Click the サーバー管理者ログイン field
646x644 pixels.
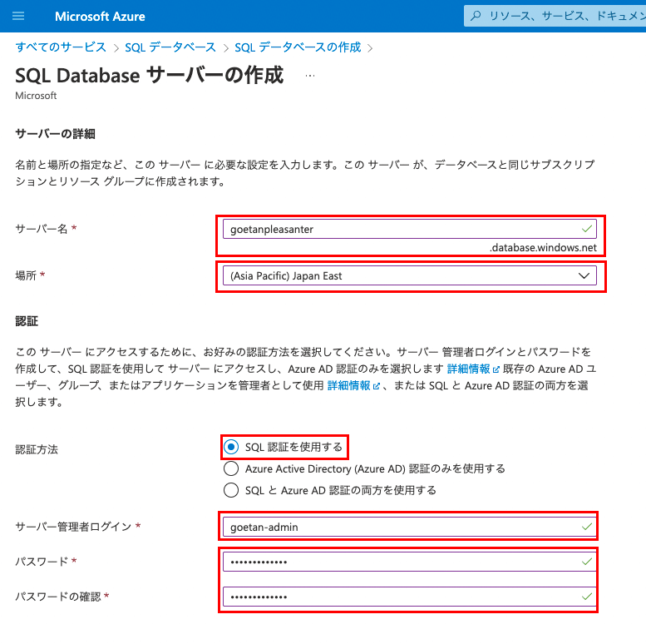[410, 527]
